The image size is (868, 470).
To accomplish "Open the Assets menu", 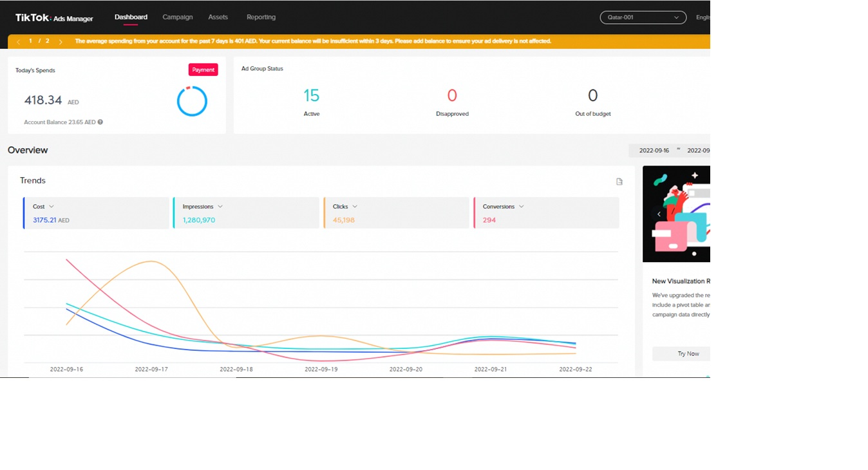I will (x=218, y=17).
